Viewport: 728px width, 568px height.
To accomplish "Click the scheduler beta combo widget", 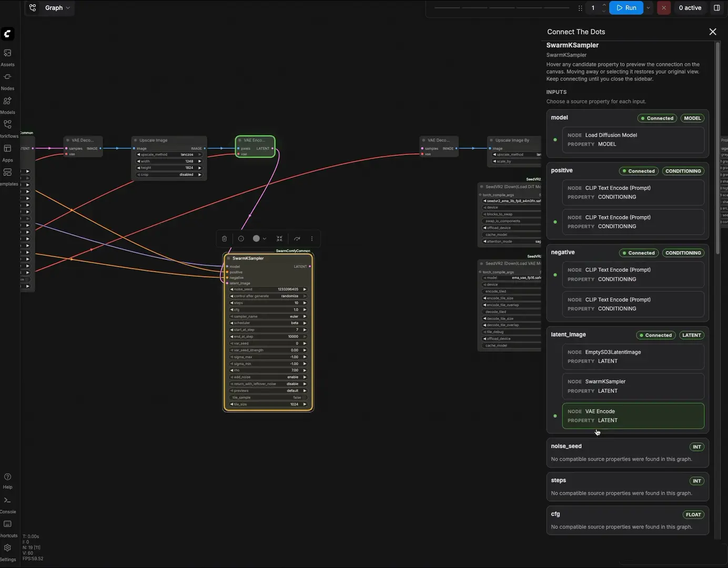I will pyautogui.click(x=268, y=323).
